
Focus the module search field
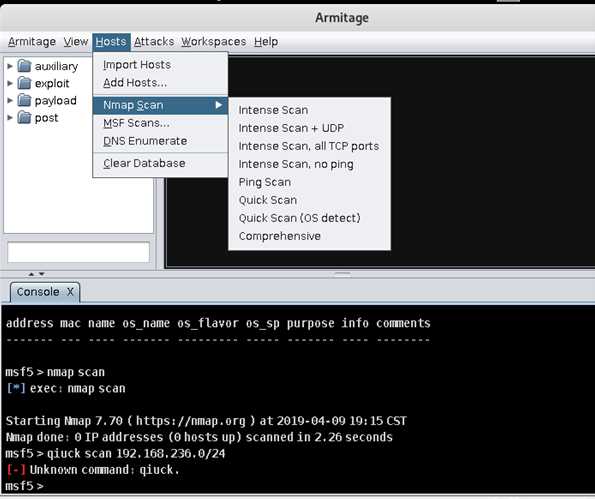79,252
